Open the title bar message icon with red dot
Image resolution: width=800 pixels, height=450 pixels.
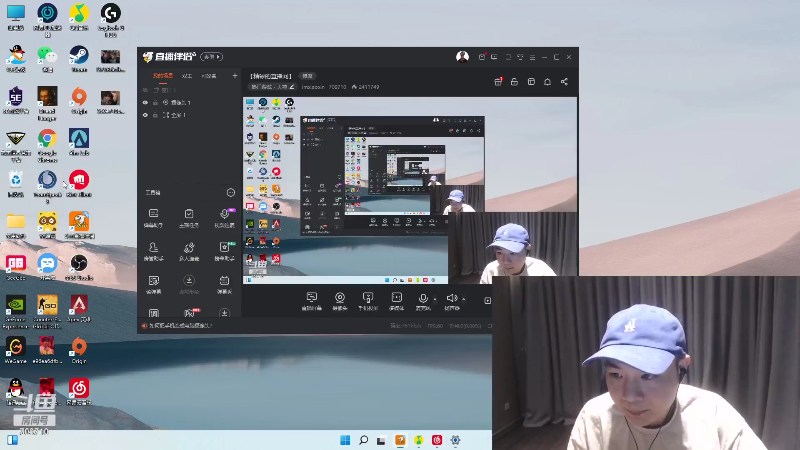482,57
